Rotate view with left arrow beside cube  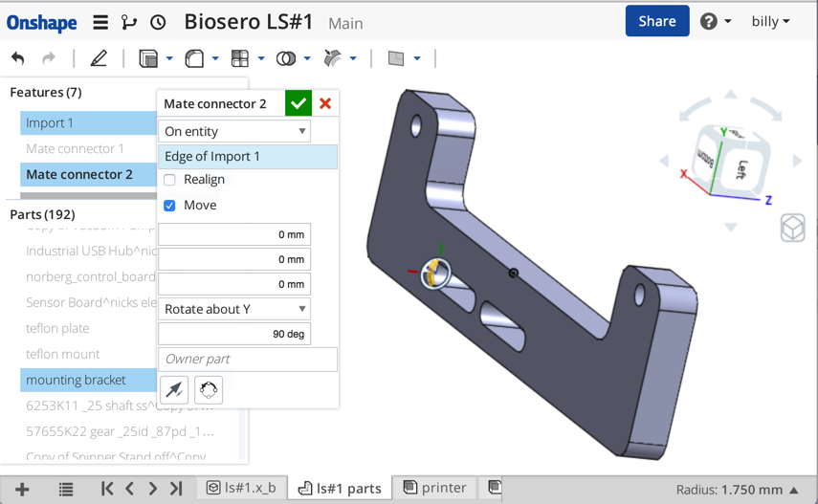(664, 162)
